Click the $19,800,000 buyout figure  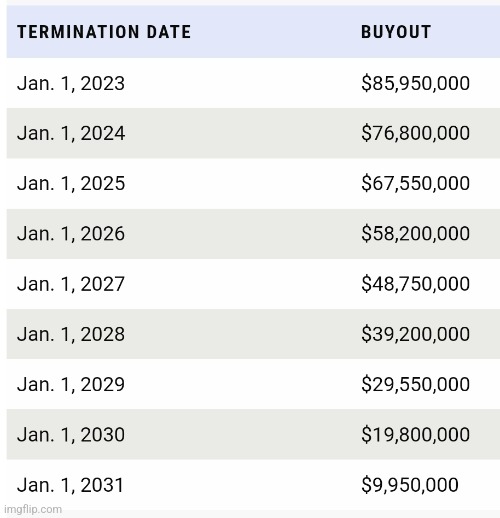pyautogui.click(x=415, y=434)
